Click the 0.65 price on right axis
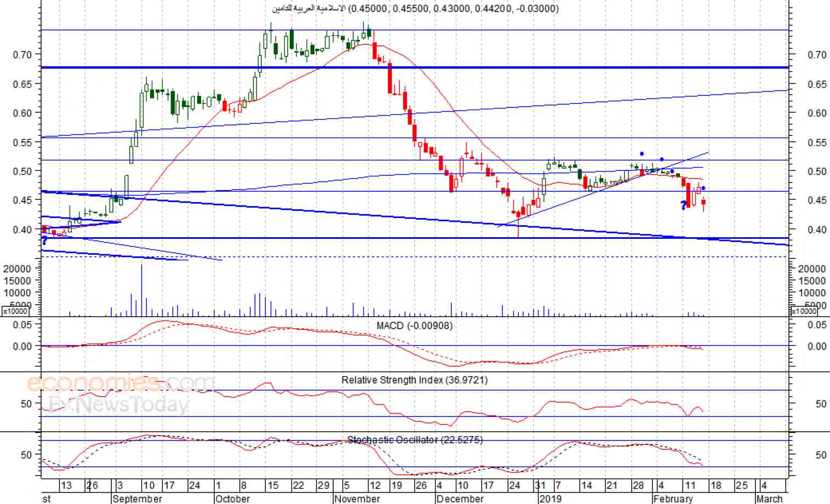The height and width of the screenshot is (504, 830). 817,84
